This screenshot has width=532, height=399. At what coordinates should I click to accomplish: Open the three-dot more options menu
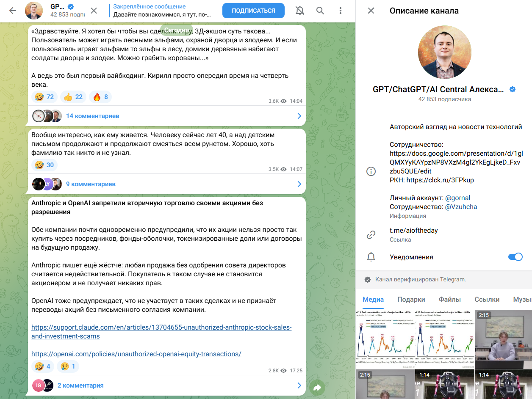coord(341,11)
